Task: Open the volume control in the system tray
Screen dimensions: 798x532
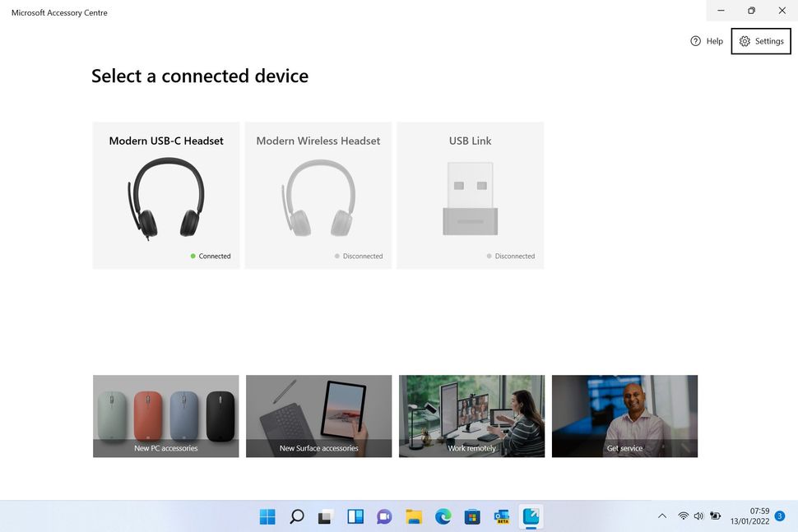Action: [698, 516]
